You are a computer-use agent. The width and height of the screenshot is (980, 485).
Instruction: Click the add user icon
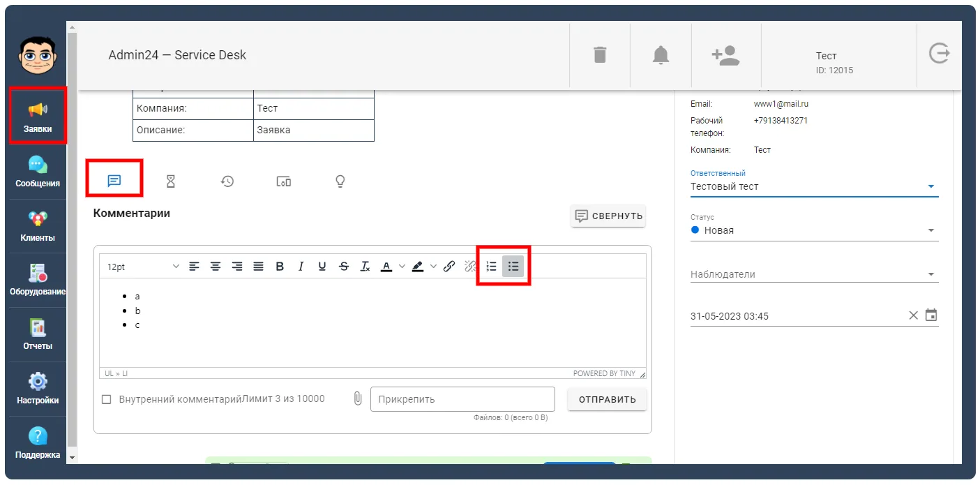pos(725,55)
